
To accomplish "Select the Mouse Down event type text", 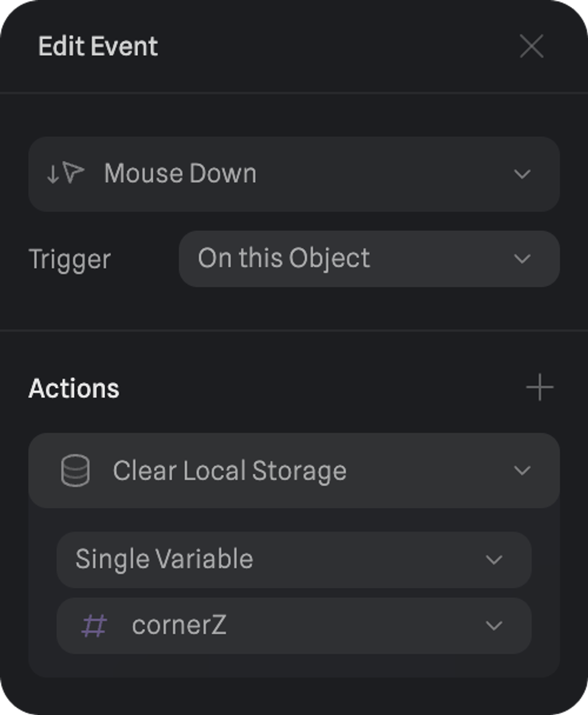I will coord(180,173).
